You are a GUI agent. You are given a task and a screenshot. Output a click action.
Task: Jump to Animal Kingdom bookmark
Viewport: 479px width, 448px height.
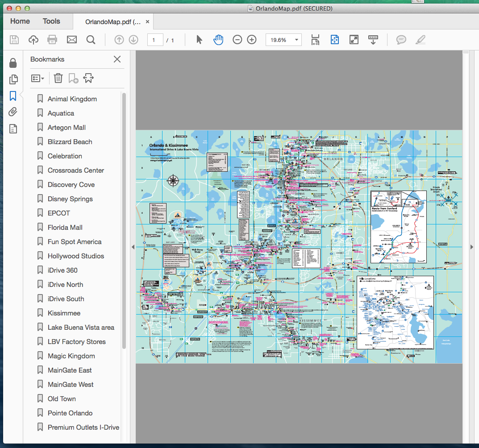coord(72,99)
